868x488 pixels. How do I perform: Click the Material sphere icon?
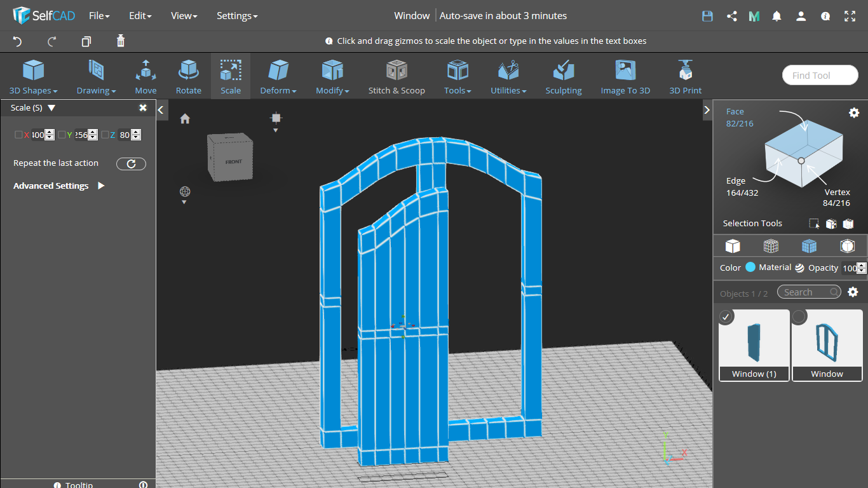click(799, 268)
